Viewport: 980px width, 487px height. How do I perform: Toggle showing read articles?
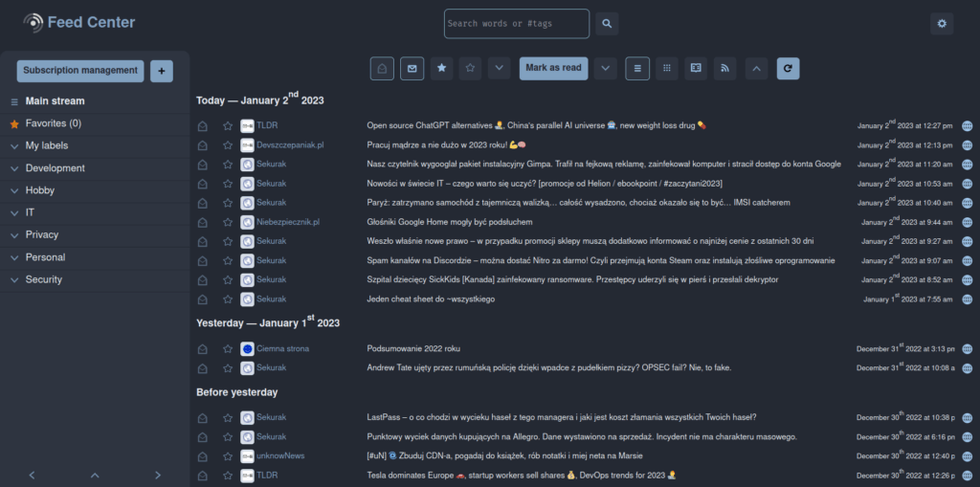[x=382, y=68]
